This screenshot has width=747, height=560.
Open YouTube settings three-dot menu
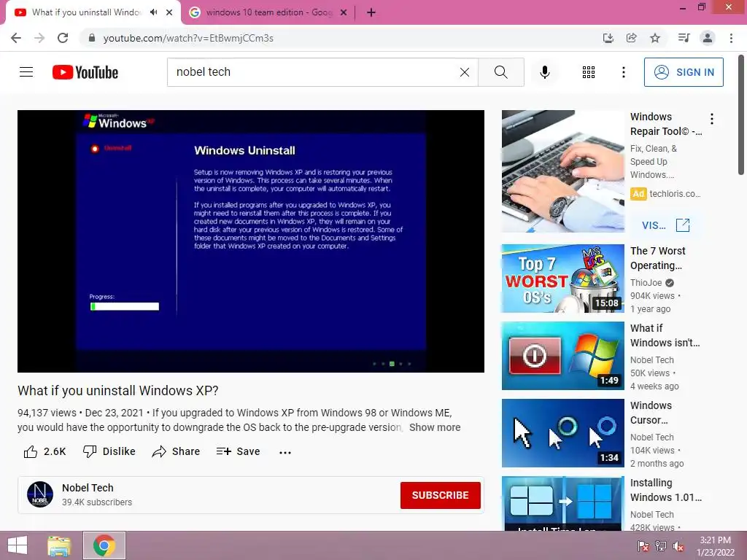(623, 72)
